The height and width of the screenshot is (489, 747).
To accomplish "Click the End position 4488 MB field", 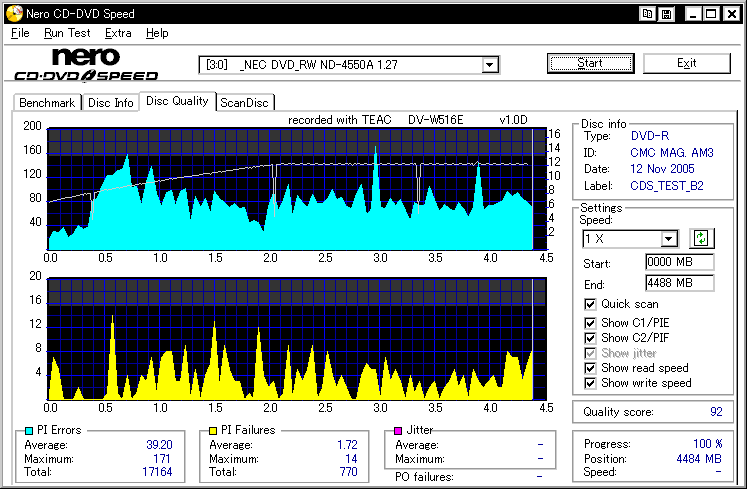I will [680, 283].
